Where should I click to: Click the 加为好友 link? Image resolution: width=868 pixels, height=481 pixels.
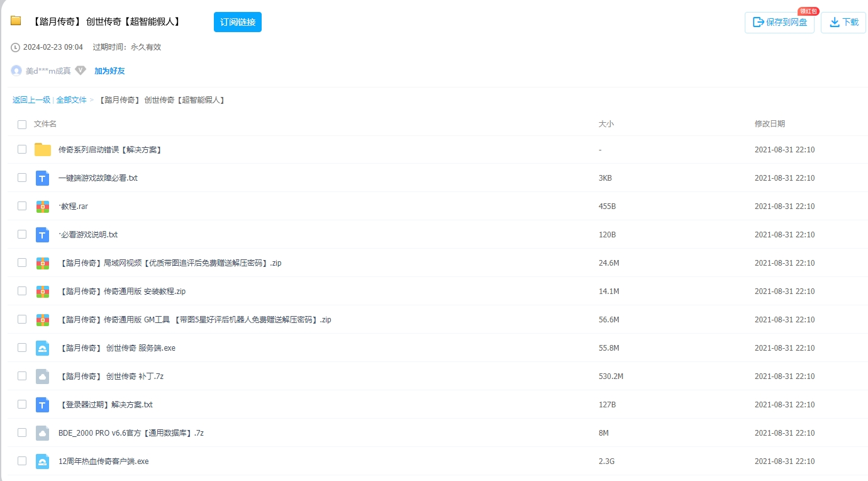[109, 71]
